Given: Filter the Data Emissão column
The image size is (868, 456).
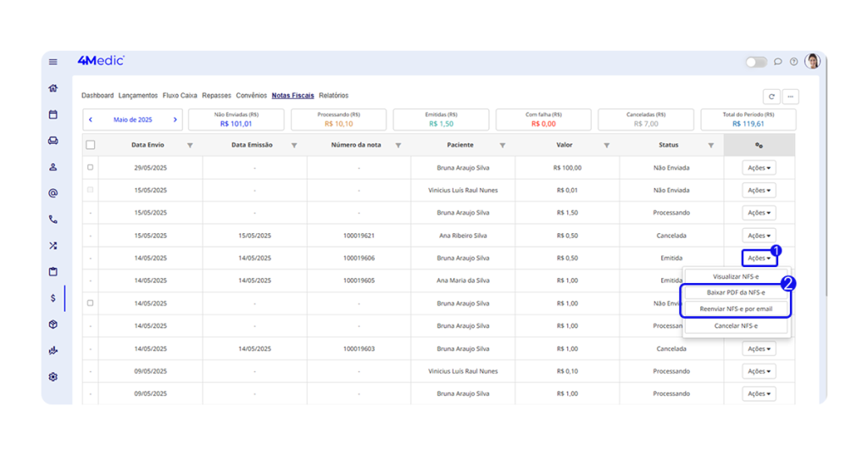Looking at the screenshot, I should click(x=294, y=146).
